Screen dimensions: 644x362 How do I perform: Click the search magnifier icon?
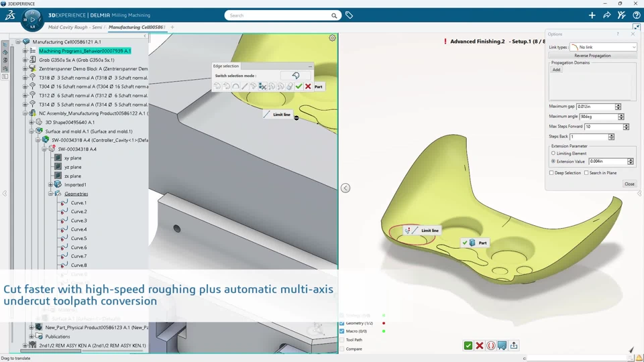pos(334,15)
